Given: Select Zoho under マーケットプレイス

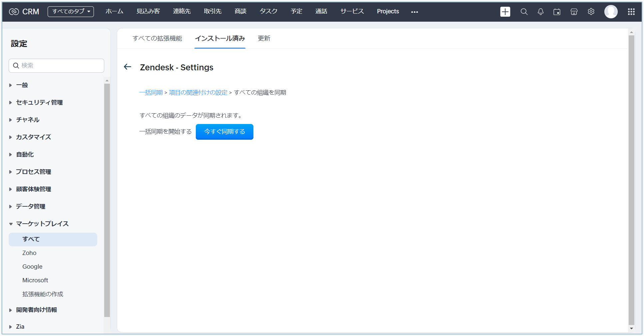Looking at the screenshot, I should coord(29,253).
